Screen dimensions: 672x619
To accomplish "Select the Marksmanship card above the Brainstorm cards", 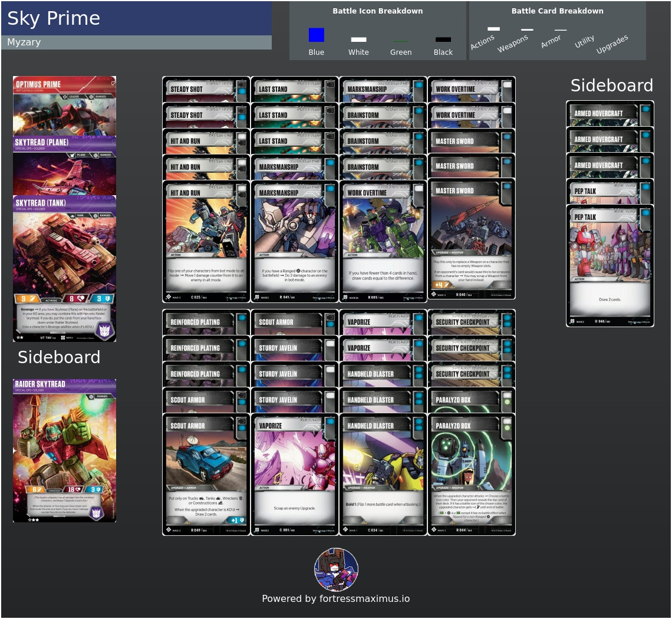I will click(383, 89).
